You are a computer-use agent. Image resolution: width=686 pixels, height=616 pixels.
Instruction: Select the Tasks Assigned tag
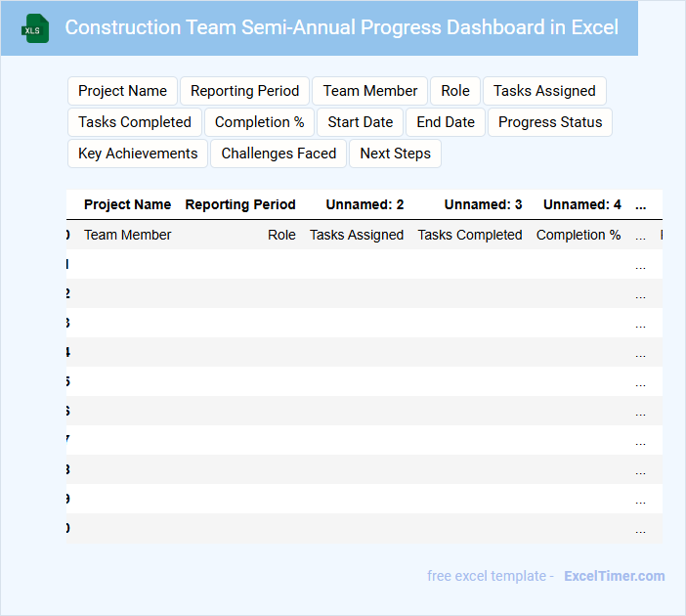(544, 91)
